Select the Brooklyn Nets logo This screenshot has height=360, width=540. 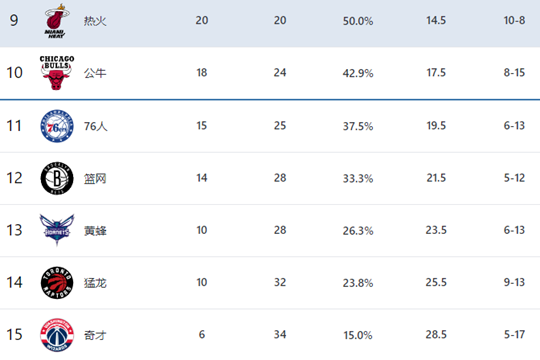57,178
